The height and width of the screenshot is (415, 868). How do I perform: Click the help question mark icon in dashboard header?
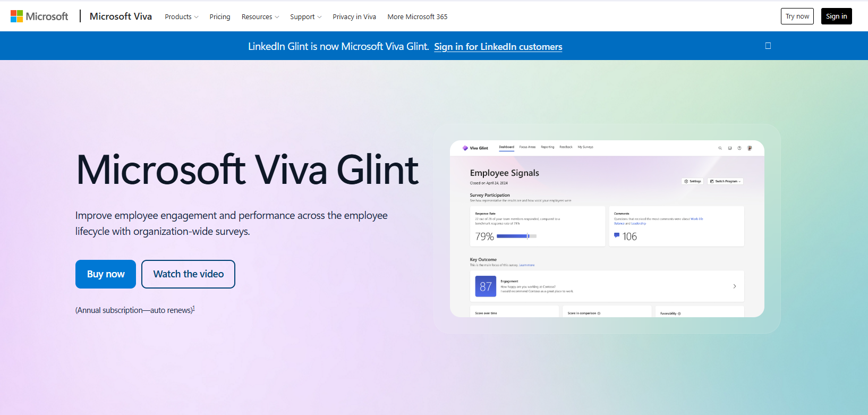pyautogui.click(x=739, y=148)
